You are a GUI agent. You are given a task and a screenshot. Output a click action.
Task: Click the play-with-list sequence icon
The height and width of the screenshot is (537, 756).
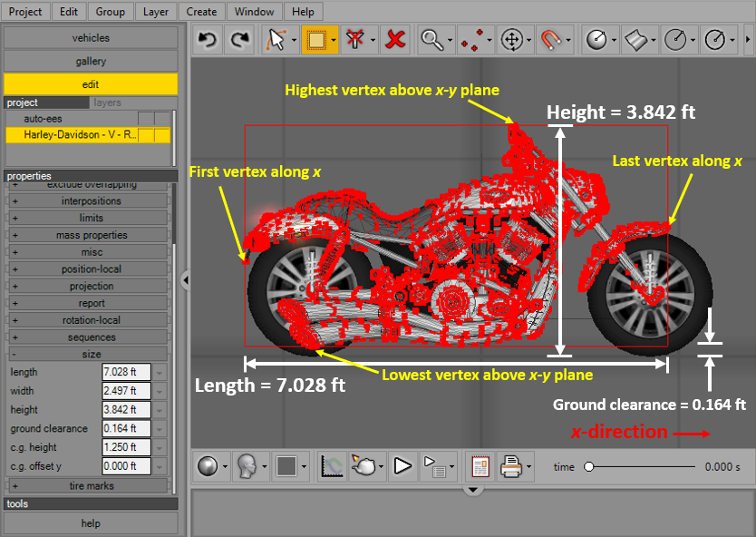coord(434,466)
